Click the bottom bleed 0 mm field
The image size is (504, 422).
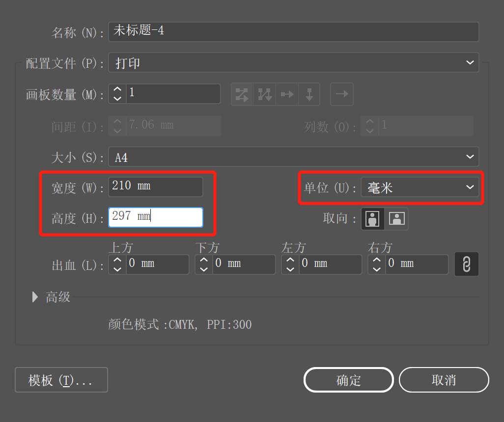(244, 264)
